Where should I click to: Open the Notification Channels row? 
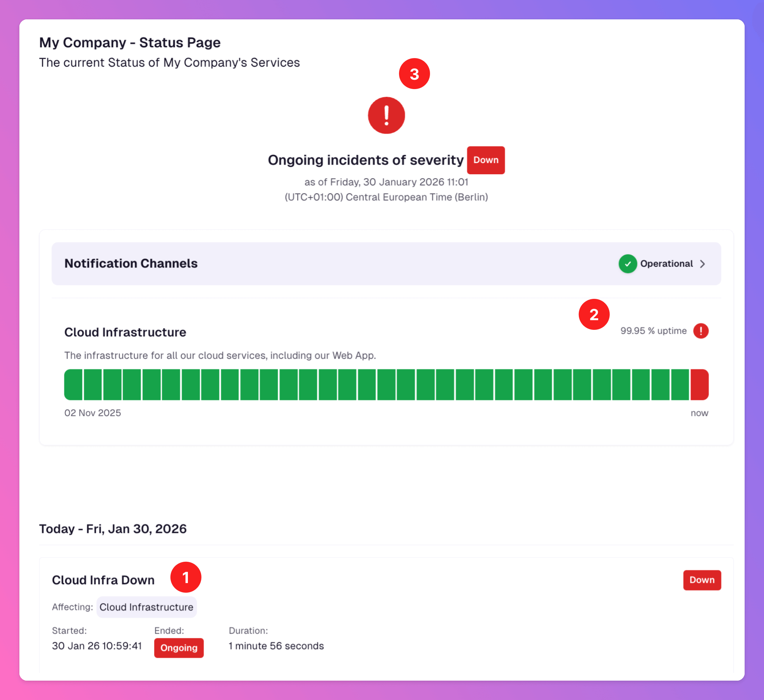pyautogui.click(x=131, y=264)
